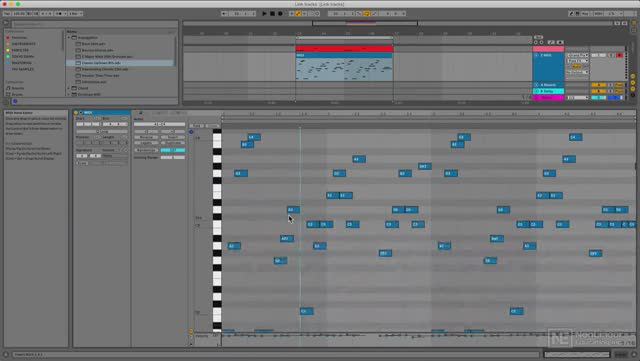Image resolution: width=640 pixels, height=361 pixels.
Task: Toggle Detail View with the bottom-right icon
Action: (x=634, y=354)
